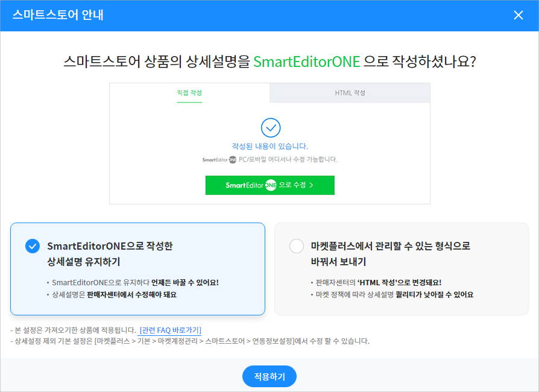
Task: Click the 'HTML 작성'으로 변경돼요 bullet text
Action: [399, 283]
